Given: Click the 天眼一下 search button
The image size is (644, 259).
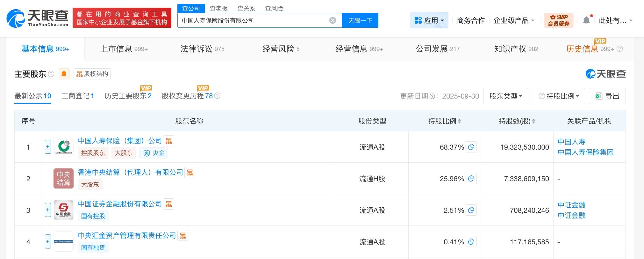Looking at the screenshot, I should click(x=360, y=20).
